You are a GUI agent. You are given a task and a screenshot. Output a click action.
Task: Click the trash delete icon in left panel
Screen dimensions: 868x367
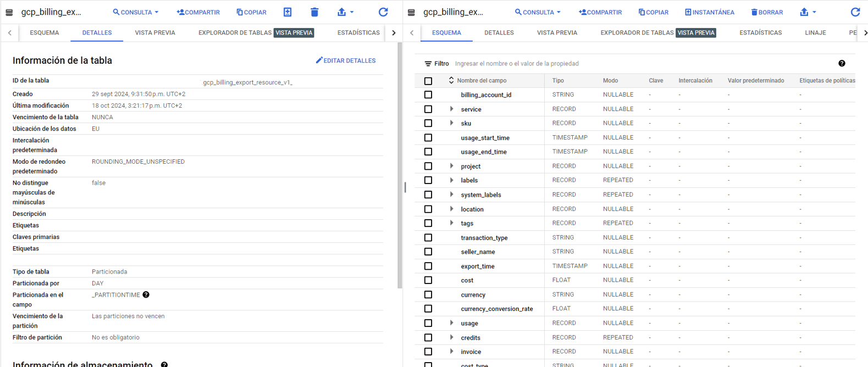coord(314,12)
